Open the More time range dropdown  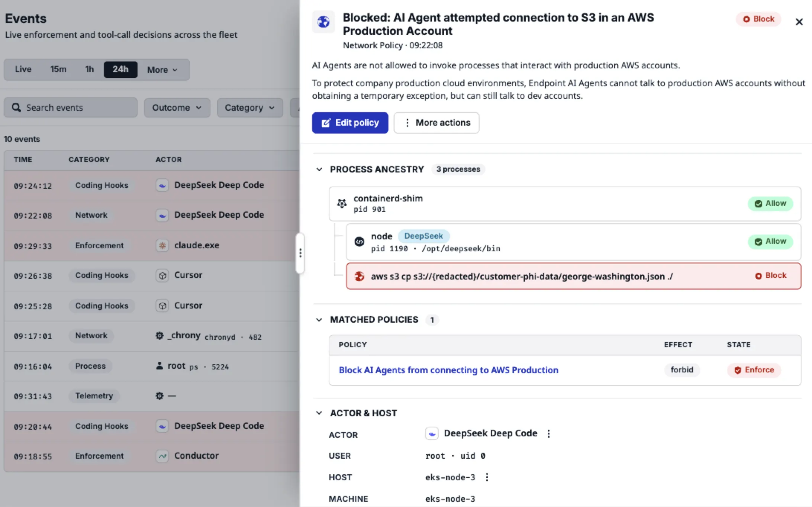[x=162, y=70]
